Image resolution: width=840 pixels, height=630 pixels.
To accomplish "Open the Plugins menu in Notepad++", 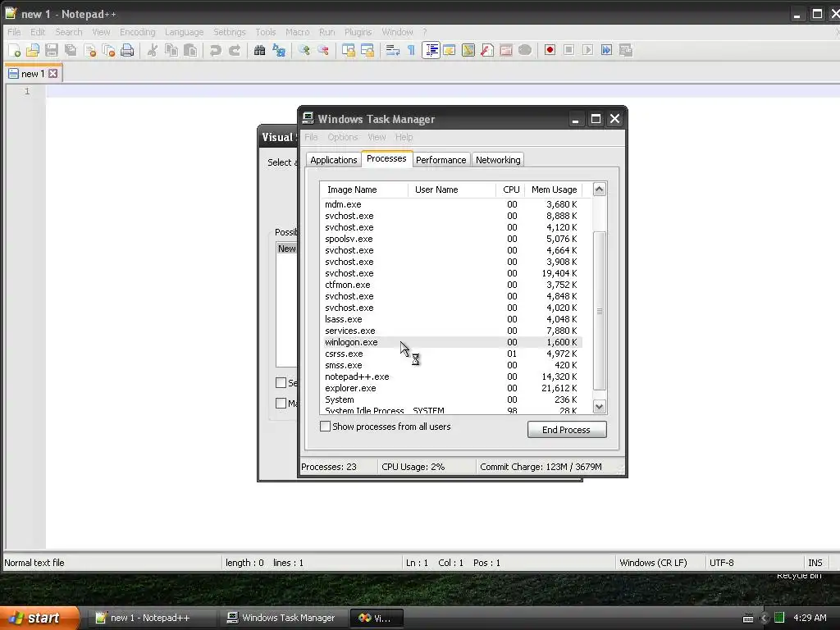I will pos(358,32).
